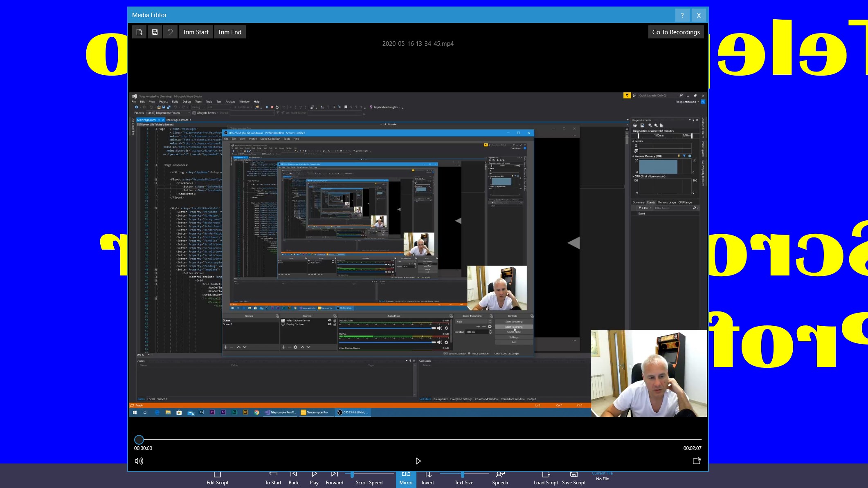Click the Play button in Media Editor

click(x=418, y=461)
